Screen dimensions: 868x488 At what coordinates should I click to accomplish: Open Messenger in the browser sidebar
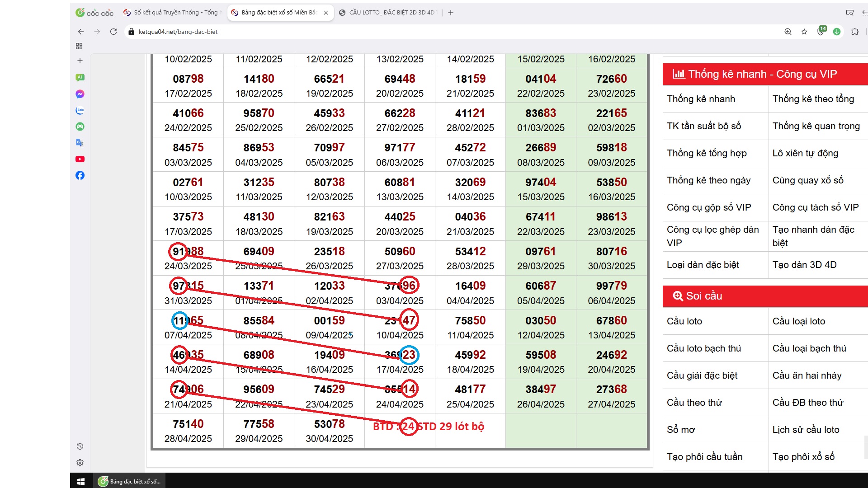click(80, 94)
